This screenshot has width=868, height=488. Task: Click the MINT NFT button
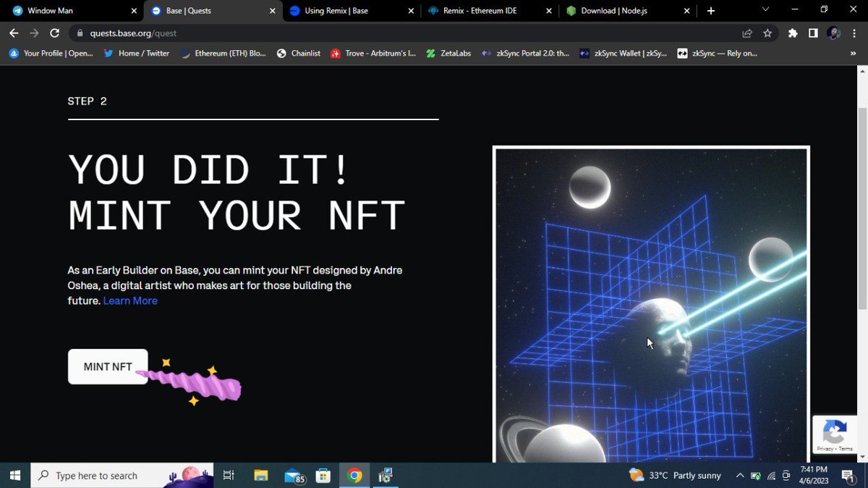(x=108, y=366)
